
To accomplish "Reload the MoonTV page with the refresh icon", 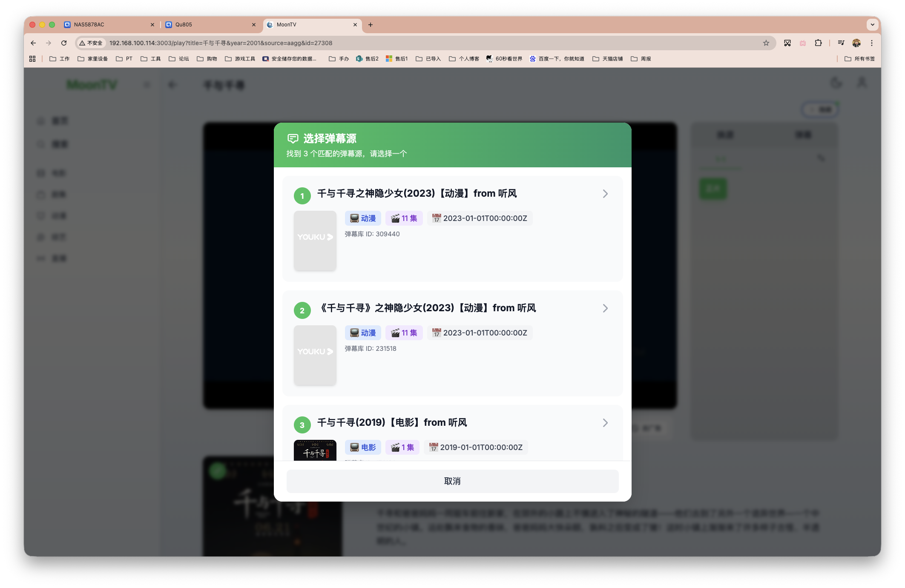I will point(64,43).
